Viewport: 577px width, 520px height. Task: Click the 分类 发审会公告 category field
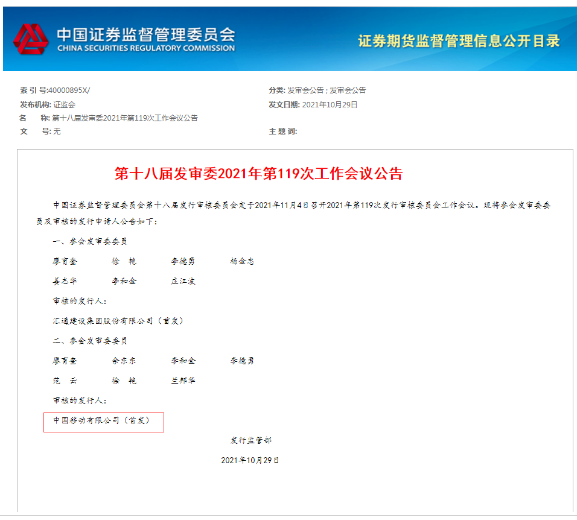[x=317, y=90]
